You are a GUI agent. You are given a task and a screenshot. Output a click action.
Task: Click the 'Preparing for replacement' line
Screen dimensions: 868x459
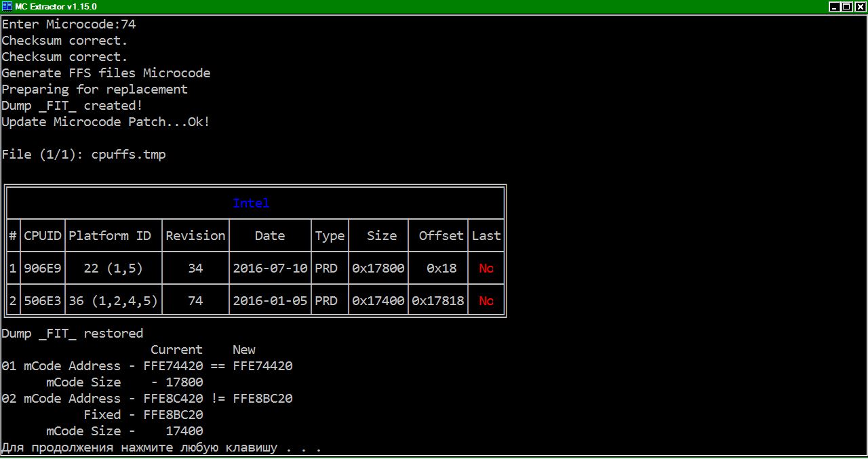(95, 89)
